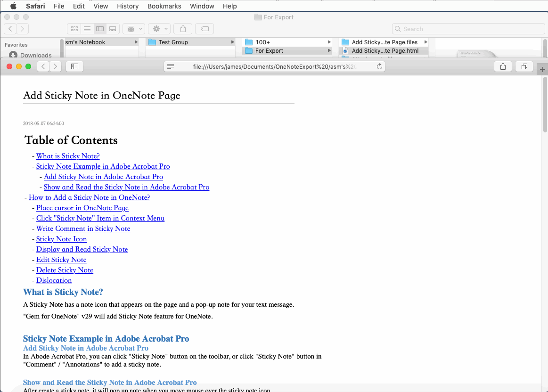The height and width of the screenshot is (392, 548).
Task: Select Downloads in Finder Favorites
Action: click(31, 55)
